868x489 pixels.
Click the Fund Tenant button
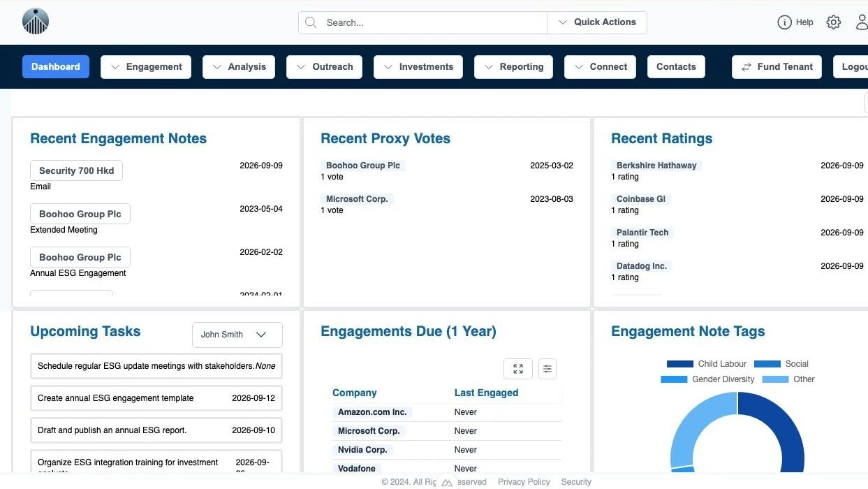777,67
